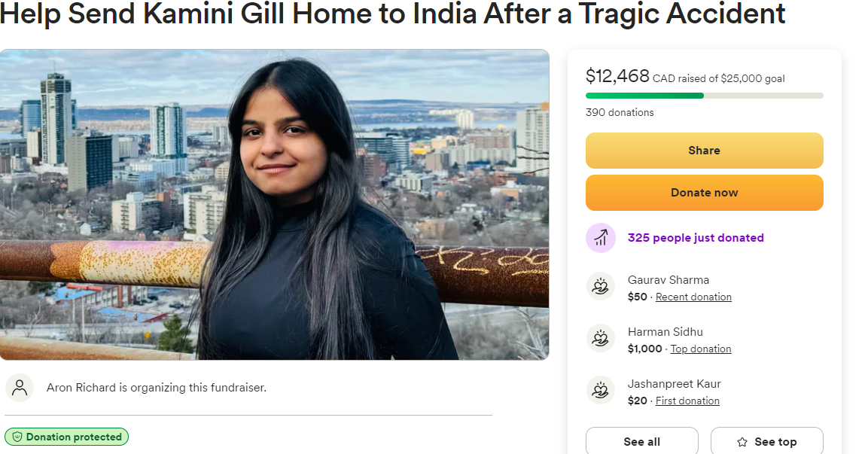The height and width of the screenshot is (454, 868).
Task: Click the orange Donate now button
Action: tap(704, 193)
